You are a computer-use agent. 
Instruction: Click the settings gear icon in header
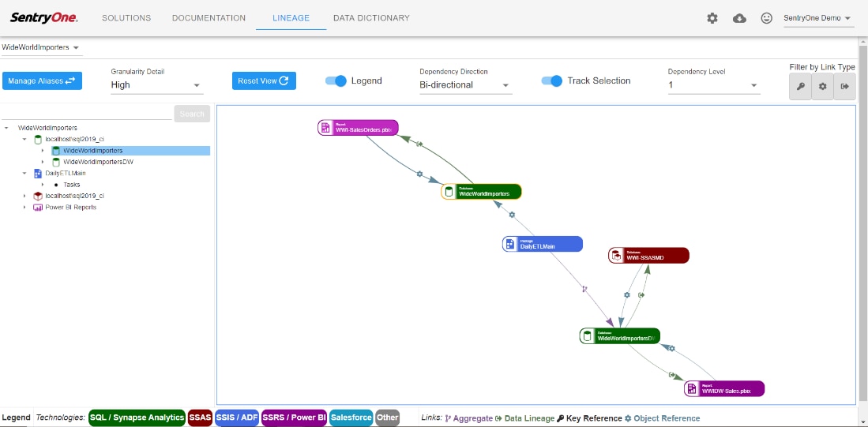click(x=712, y=18)
